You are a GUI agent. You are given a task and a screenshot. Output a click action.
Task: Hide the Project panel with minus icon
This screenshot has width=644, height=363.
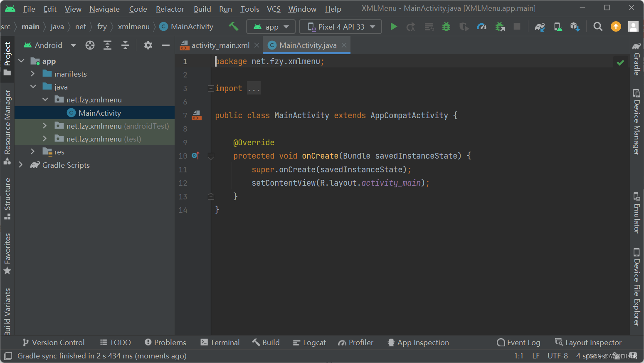pyautogui.click(x=165, y=45)
